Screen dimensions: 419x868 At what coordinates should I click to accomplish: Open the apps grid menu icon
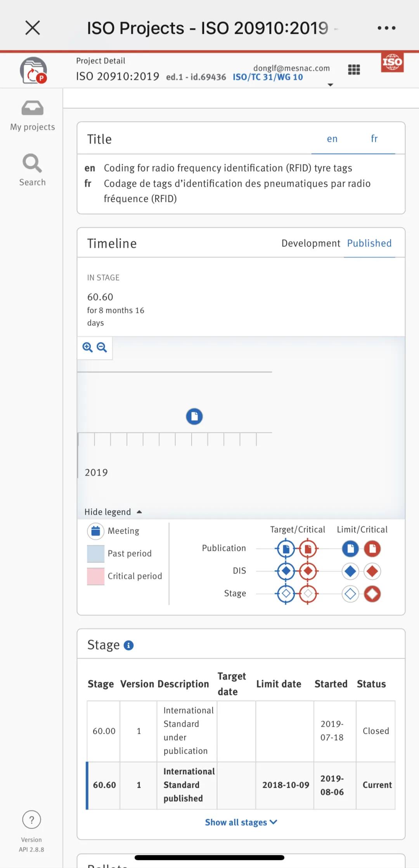[354, 70]
